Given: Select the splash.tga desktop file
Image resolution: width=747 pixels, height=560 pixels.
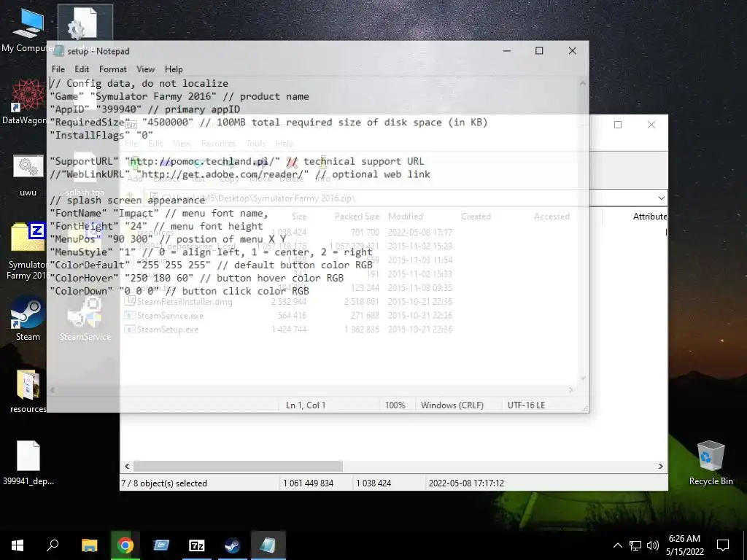Looking at the screenshot, I should click(x=85, y=176).
